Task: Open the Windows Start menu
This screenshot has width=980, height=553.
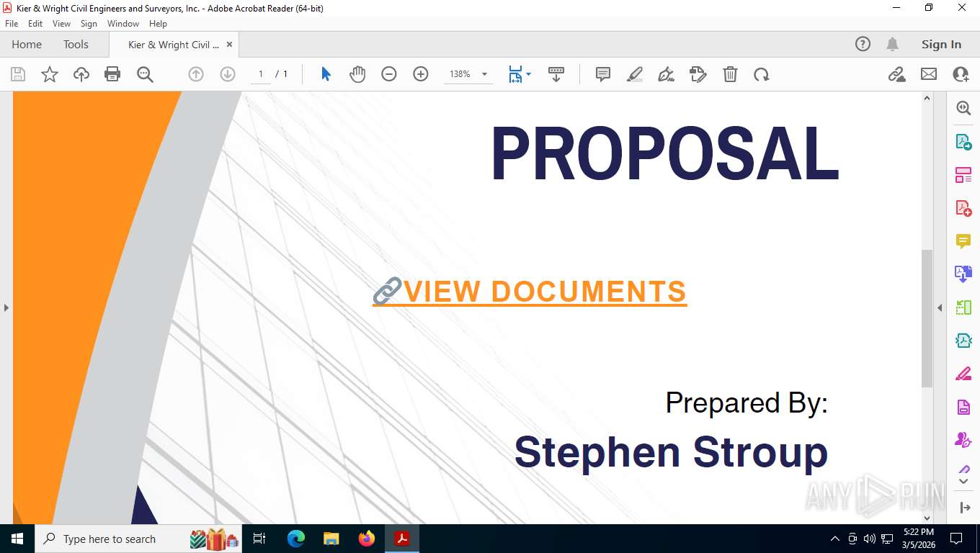Action: [17, 539]
